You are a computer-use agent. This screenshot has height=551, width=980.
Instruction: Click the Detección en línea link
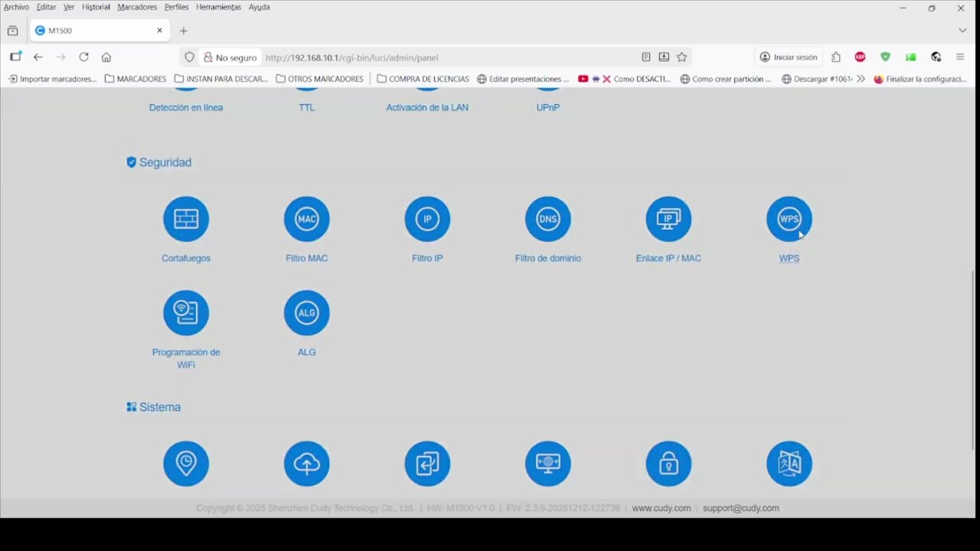[186, 107]
